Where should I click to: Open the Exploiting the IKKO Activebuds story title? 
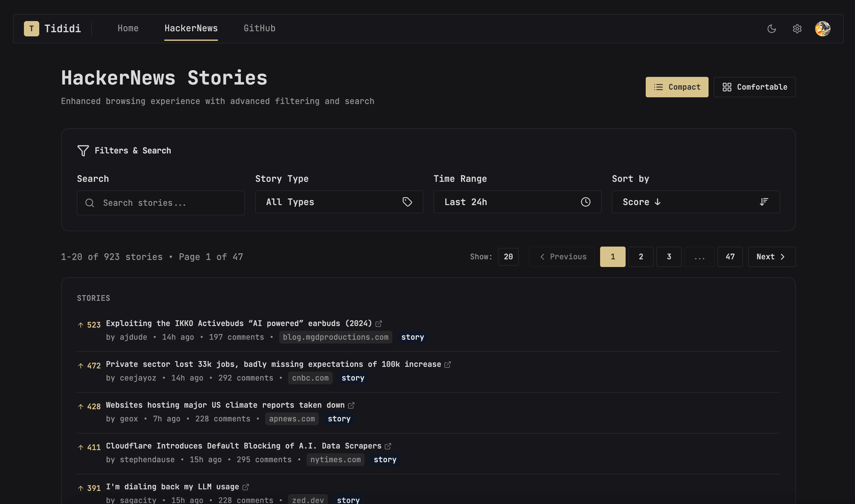point(239,323)
